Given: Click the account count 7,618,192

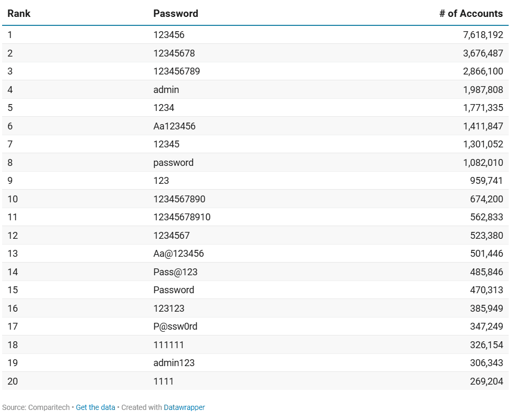Looking at the screenshot, I should pos(482,35).
